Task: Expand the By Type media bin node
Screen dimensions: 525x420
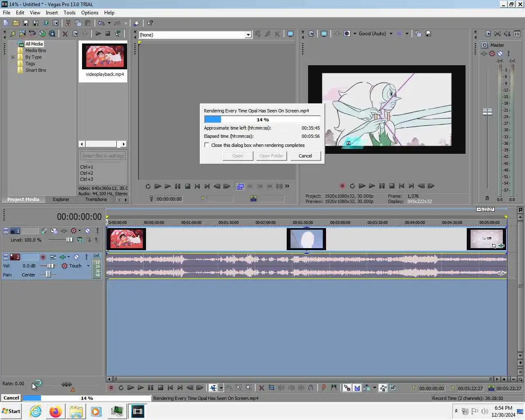Action: tap(13, 57)
